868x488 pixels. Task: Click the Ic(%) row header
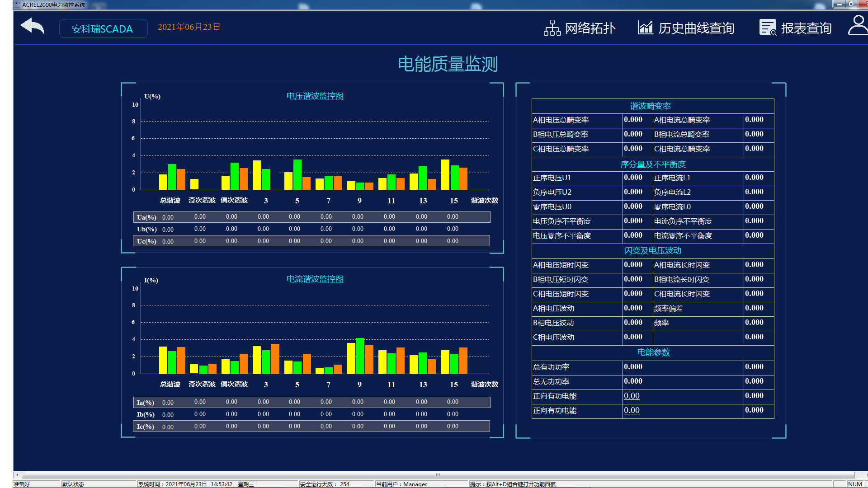(145, 427)
